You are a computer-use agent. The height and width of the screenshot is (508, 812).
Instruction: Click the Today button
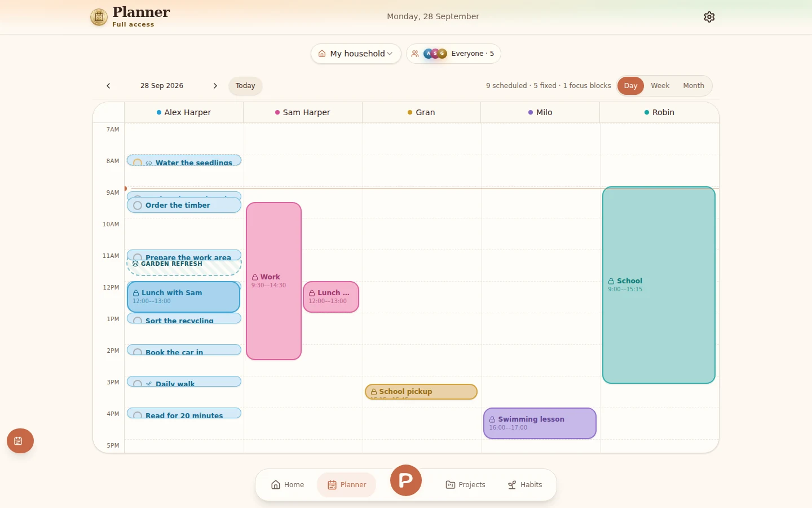coord(245,86)
